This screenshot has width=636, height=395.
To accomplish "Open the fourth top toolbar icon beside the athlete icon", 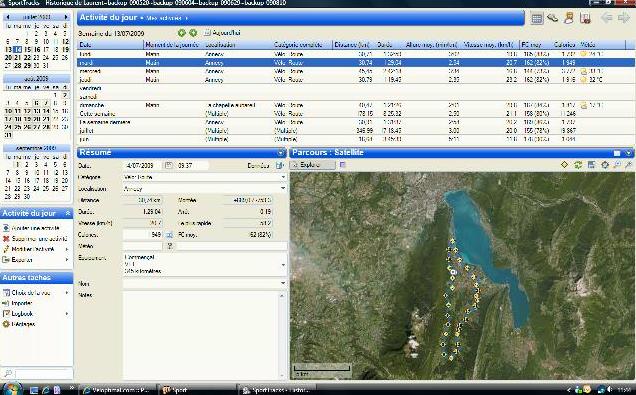I will [x=585, y=18].
